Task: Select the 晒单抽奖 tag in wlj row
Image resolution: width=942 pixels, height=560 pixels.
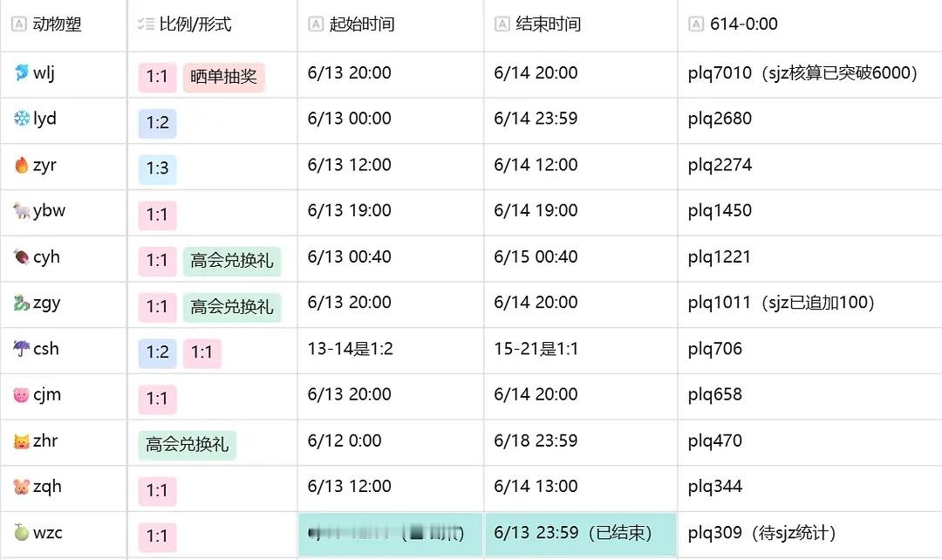Action: click(223, 77)
